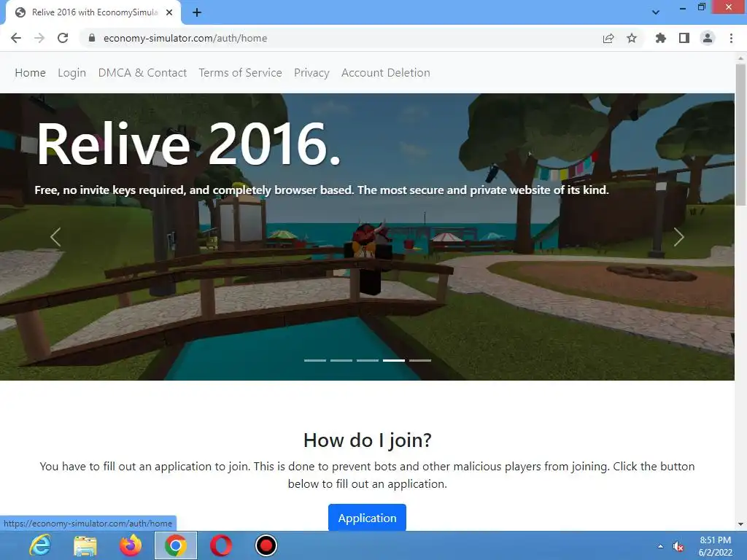Share this page using the share icon

point(608,38)
